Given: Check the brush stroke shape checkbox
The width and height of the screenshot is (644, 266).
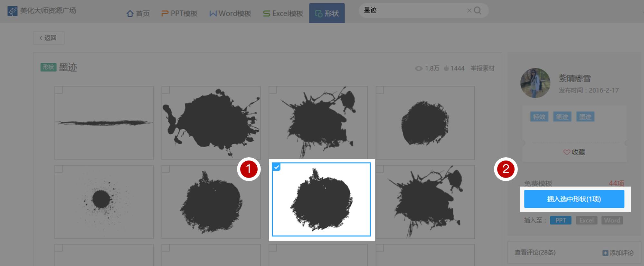Looking at the screenshot, I should 59,90.
